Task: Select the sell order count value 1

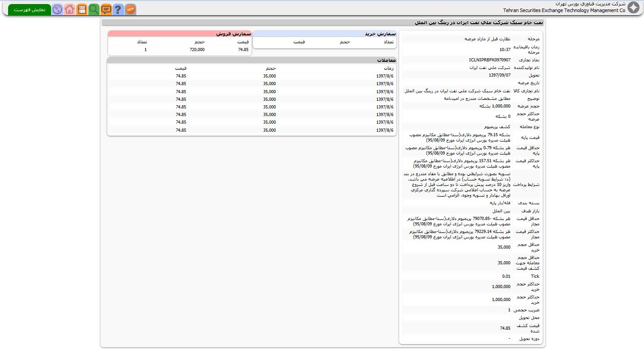Action: (x=145, y=50)
